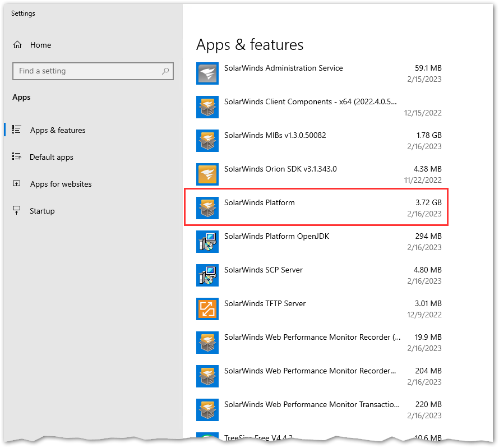Viewport: 499px width, 448px height.
Task: Click the 4.38 MB size of Orion SDK
Action: coord(427,169)
